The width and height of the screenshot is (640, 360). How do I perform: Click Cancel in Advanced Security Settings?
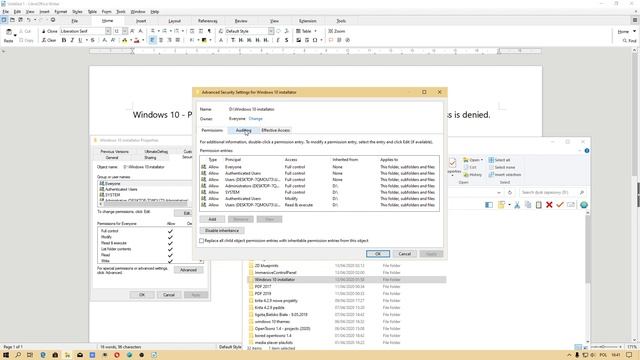[x=404, y=254]
